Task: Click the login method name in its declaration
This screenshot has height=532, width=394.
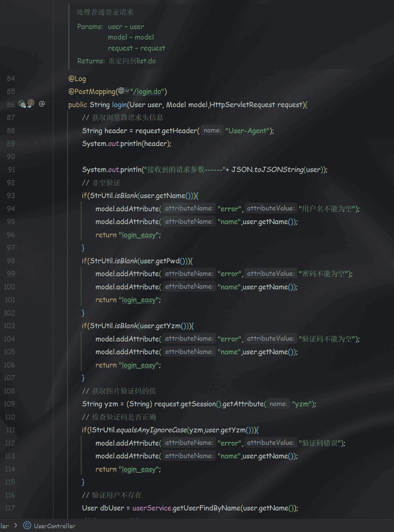Action: tap(119, 105)
